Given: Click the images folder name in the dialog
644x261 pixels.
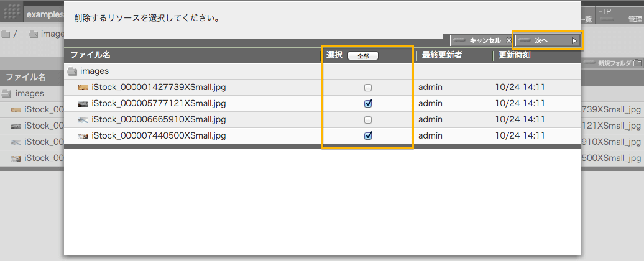Looking at the screenshot, I should click(x=94, y=71).
